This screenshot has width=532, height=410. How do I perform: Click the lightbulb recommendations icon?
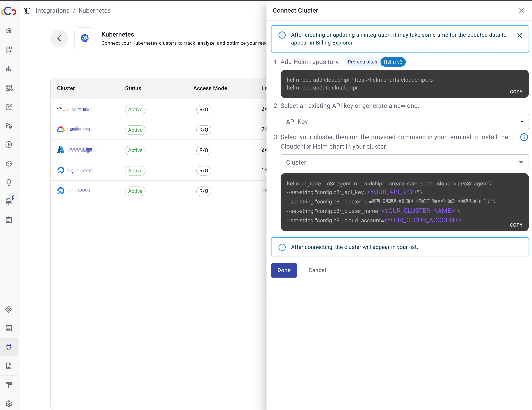pyautogui.click(x=9, y=182)
